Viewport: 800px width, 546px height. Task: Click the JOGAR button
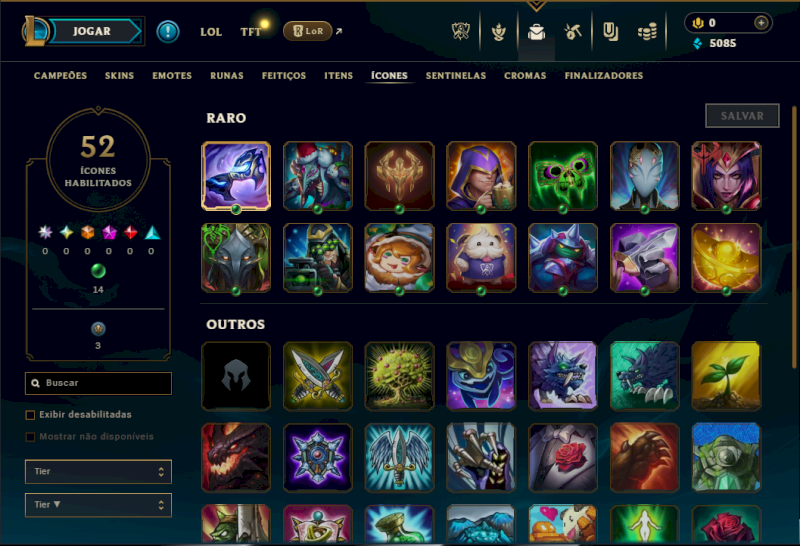(94, 31)
